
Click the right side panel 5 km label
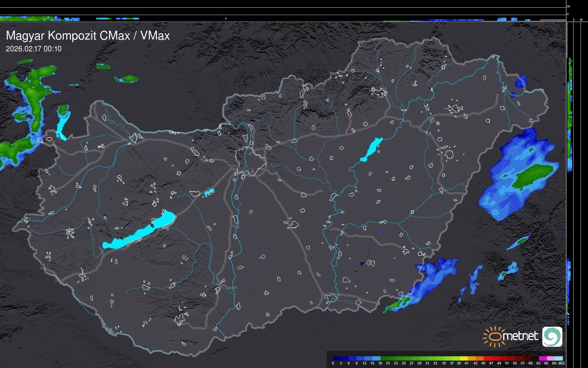[574, 20]
